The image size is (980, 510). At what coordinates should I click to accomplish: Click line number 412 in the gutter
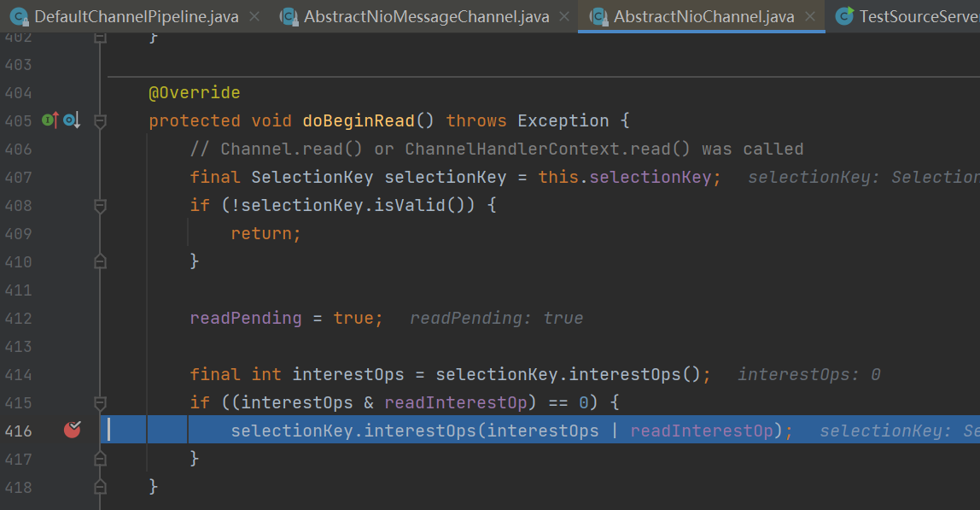coord(18,318)
